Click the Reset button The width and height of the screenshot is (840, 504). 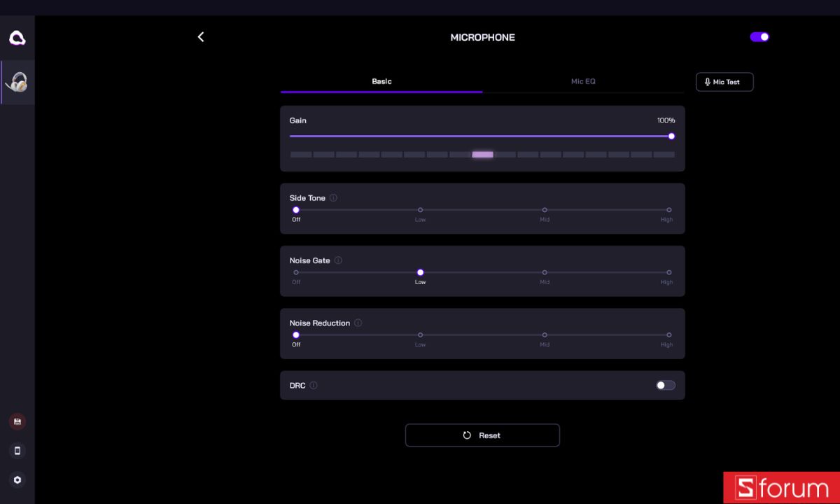pos(482,435)
